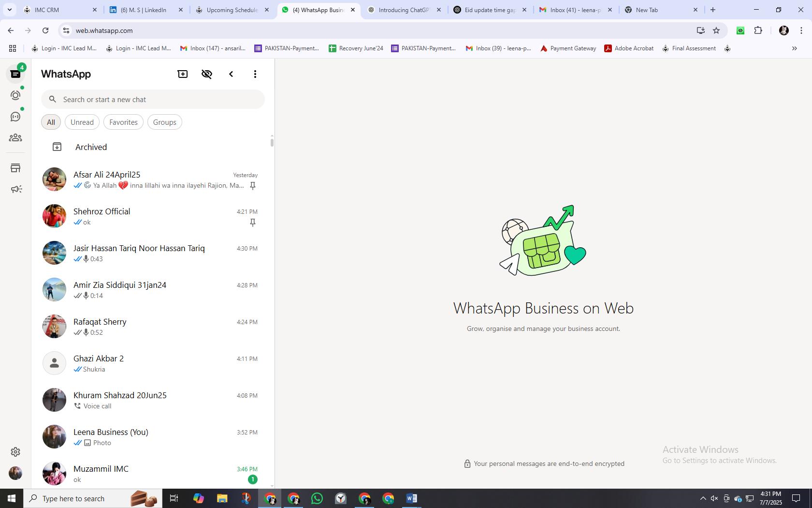Open a new browser tab with plus button
The width and height of the screenshot is (812, 508).
pyautogui.click(x=713, y=10)
